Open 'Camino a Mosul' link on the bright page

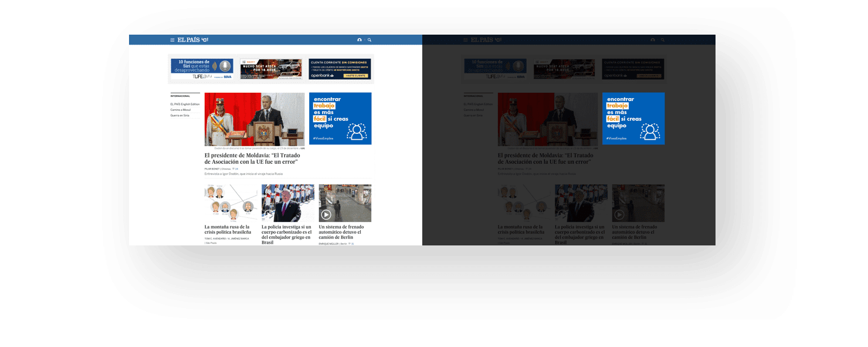pos(181,110)
